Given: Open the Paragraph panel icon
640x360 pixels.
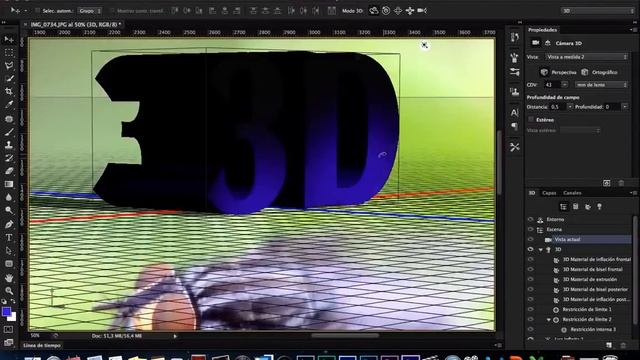Looking at the screenshot, I should 515,127.
